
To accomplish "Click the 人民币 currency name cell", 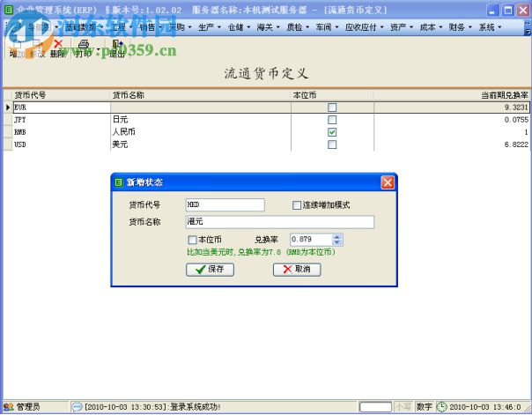I will [201, 132].
